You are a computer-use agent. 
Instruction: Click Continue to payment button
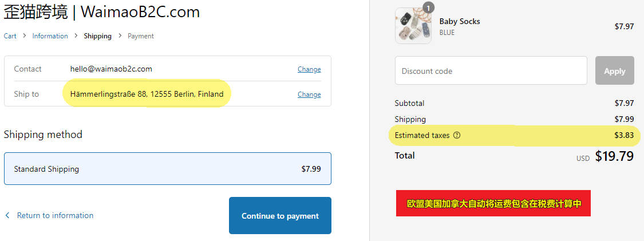click(x=280, y=216)
